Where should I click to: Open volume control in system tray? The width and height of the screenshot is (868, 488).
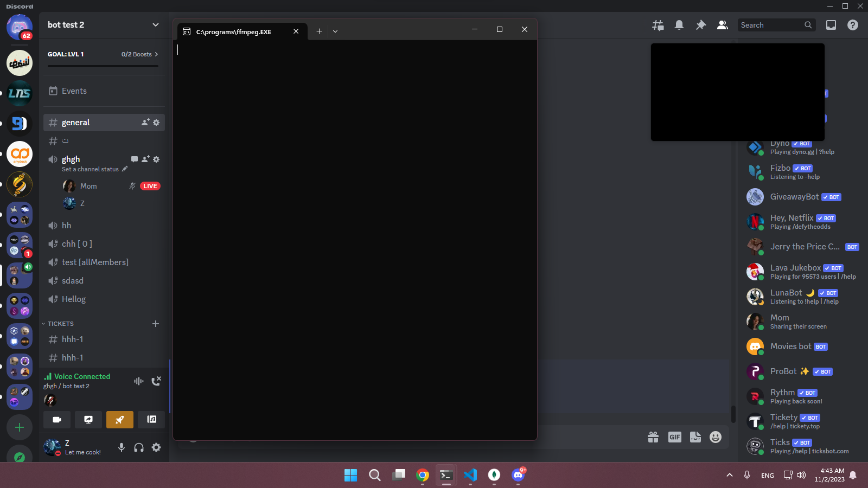(801, 475)
